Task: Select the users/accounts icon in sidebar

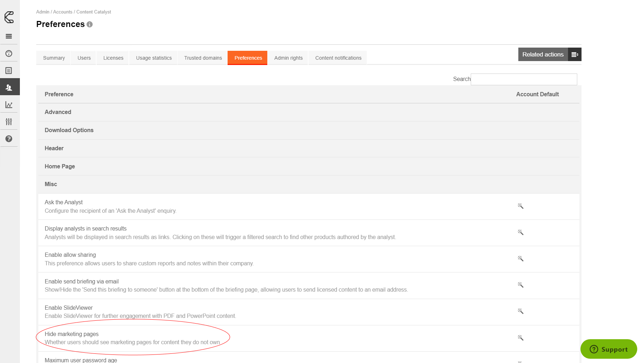Action: pyautogui.click(x=9, y=87)
